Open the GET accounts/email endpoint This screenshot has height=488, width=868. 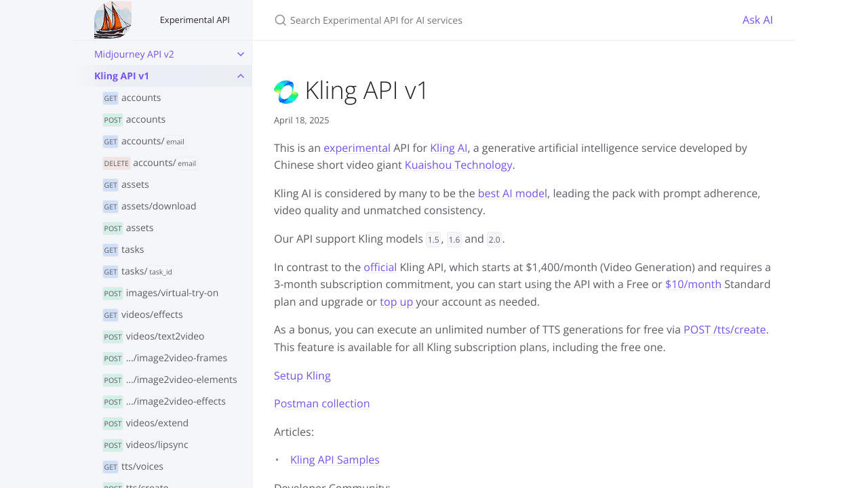pyautogui.click(x=144, y=141)
